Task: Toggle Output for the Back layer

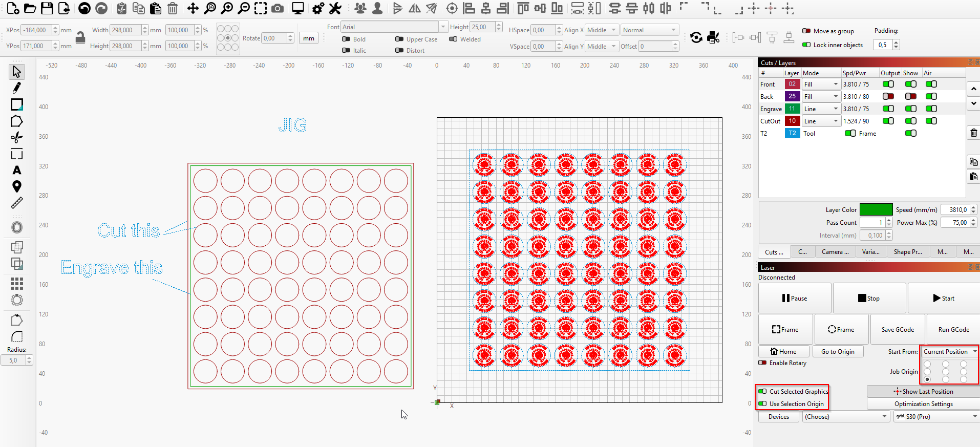Action: click(888, 96)
